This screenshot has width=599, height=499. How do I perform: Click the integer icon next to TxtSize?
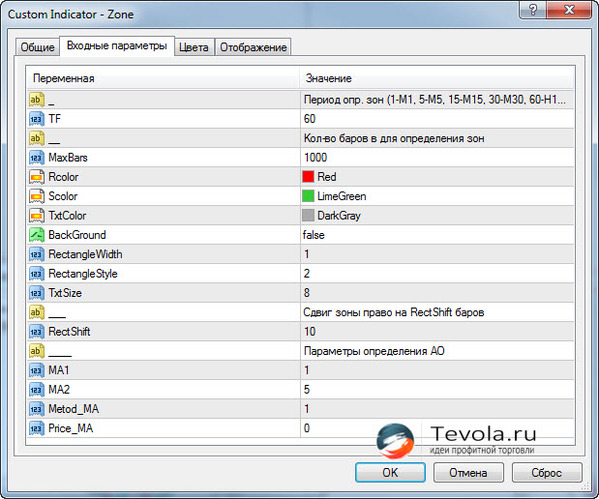click(x=36, y=293)
